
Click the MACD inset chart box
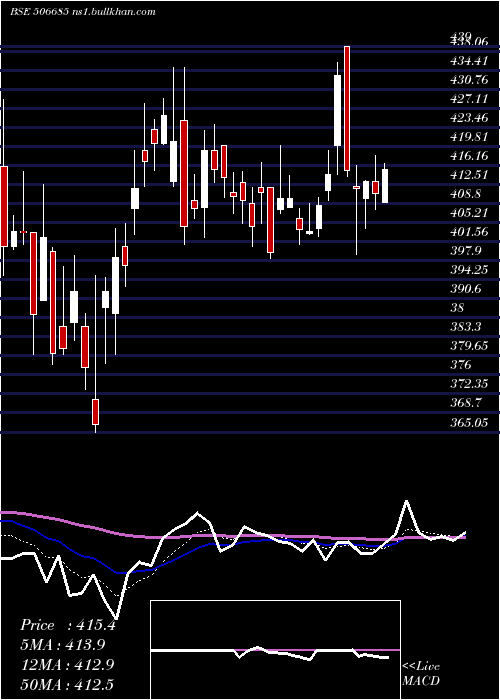click(275, 650)
